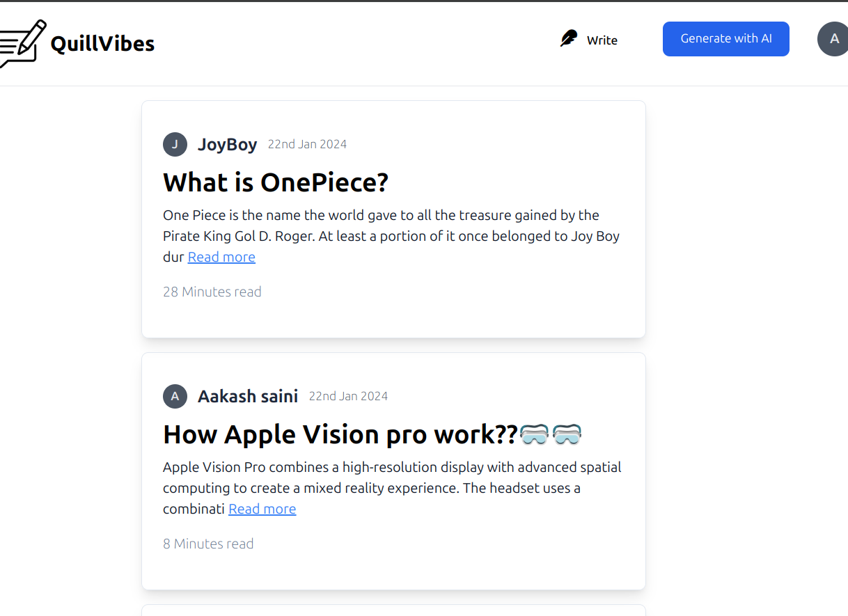The image size is (848, 616).
Task: Click the date beside Aakash saini
Action: (x=348, y=397)
